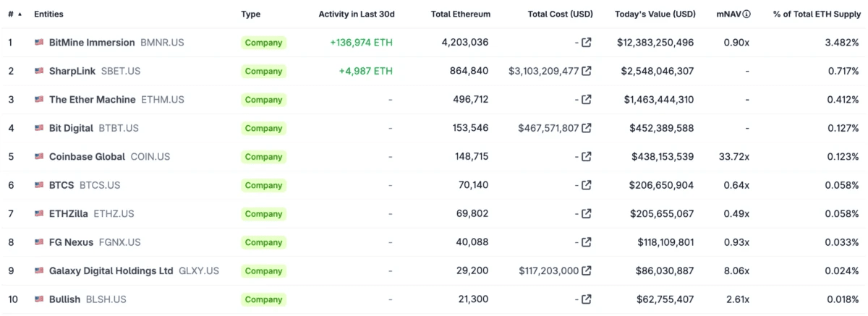The height and width of the screenshot is (316, 868).
Task: Click the Entities column header
Action: click(49, 14)
